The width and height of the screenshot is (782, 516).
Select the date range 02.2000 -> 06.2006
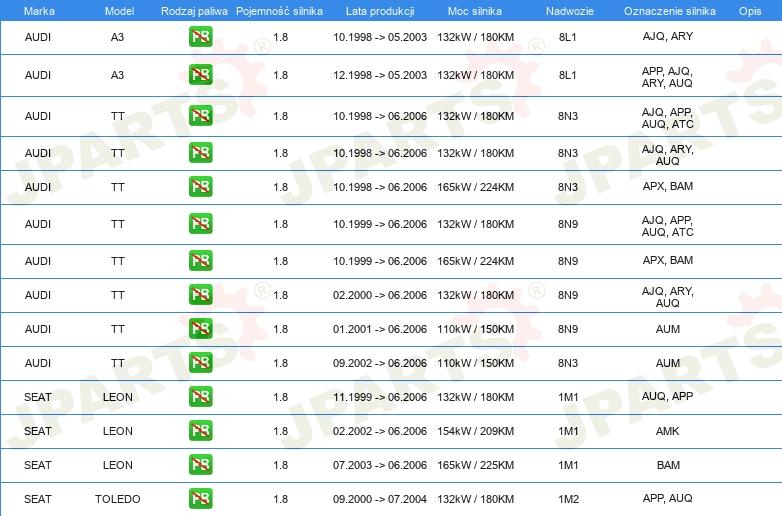pyautogui.click(x=380, y=295)
